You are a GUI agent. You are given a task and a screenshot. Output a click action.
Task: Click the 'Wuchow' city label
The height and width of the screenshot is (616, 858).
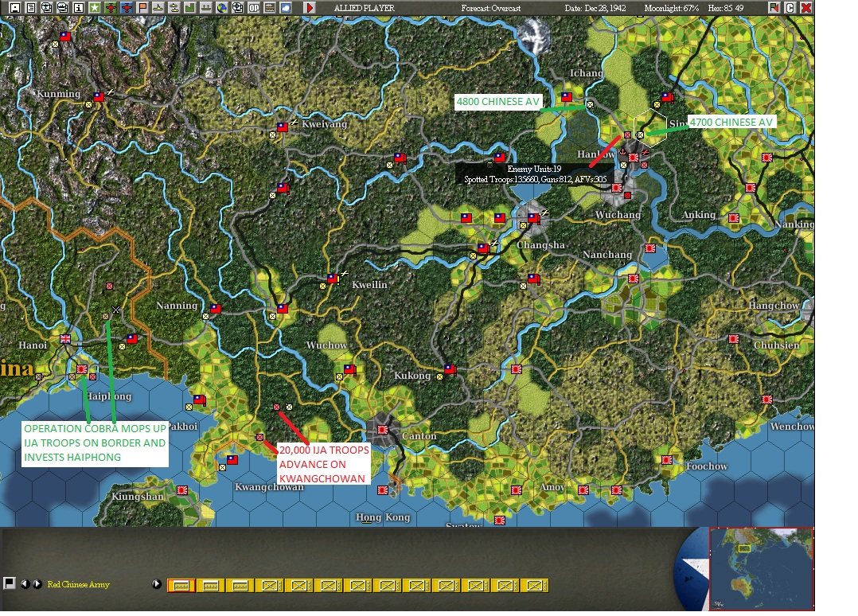[326, 345]
